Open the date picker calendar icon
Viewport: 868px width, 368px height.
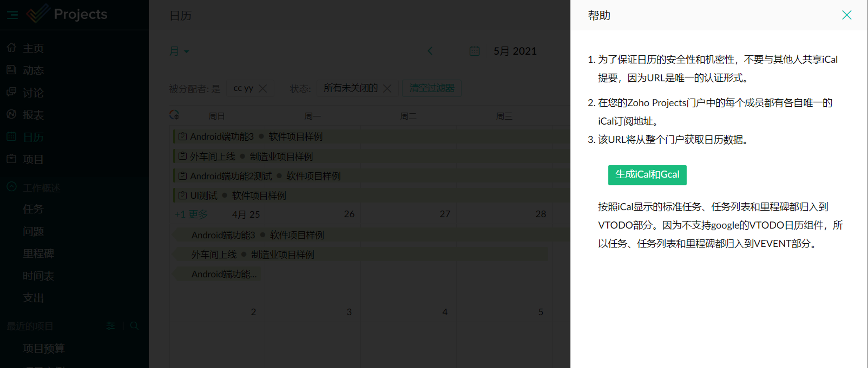click(x=474, y=51)
